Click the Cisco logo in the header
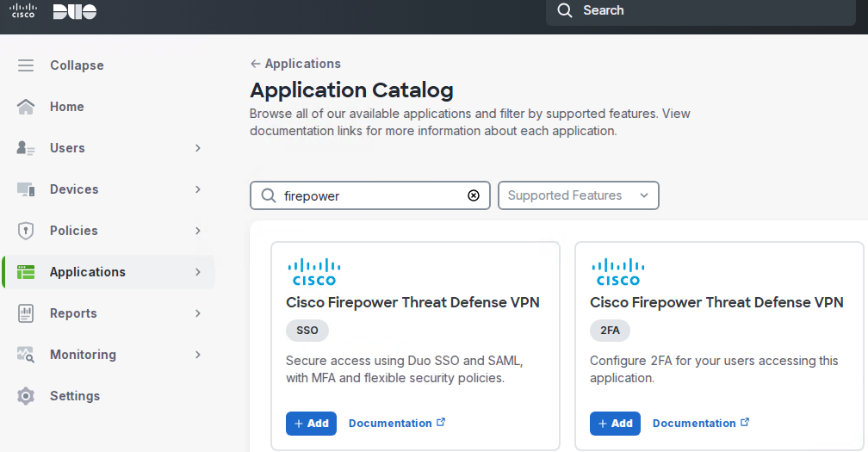Viewport: 868px width, 452px height. (23, 10)
